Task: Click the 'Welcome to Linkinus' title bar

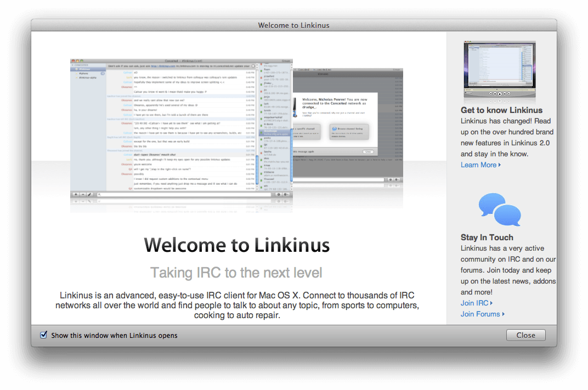Action: point(293,25)
